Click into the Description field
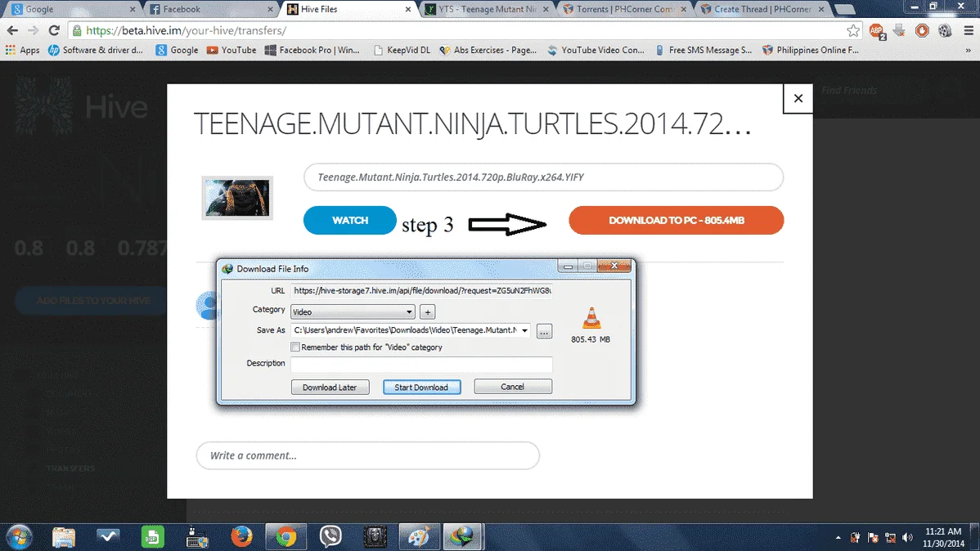The width and height of the screenshot is (980, 551). tap(421, 364)
